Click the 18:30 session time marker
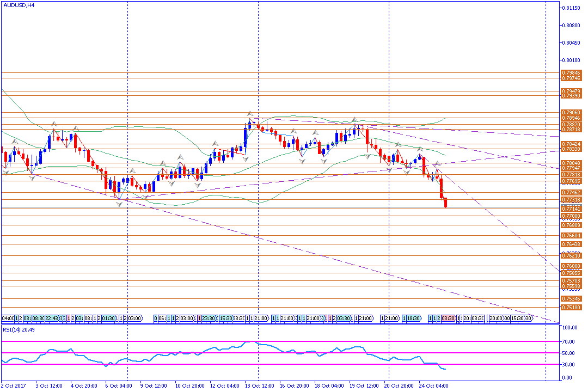 coord(413,318)
